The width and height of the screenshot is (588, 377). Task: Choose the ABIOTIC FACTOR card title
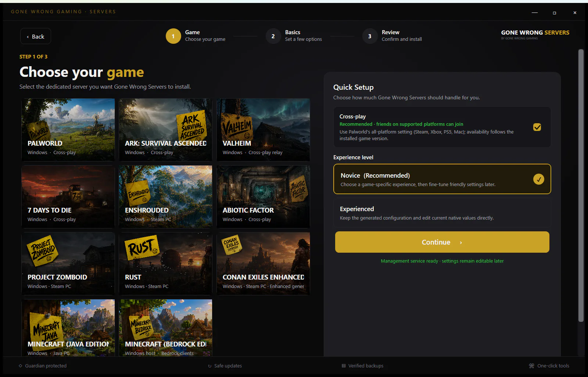click(x=248, y=210)
